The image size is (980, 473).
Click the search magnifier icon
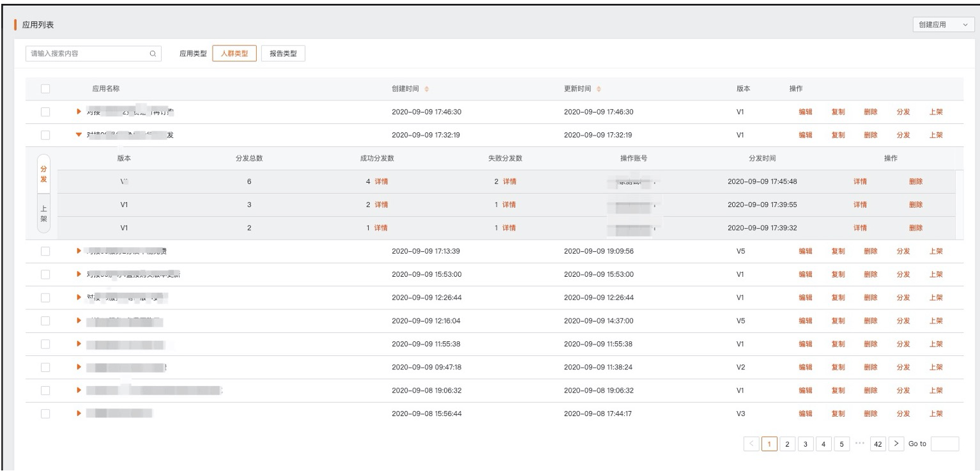pos(152,54)
